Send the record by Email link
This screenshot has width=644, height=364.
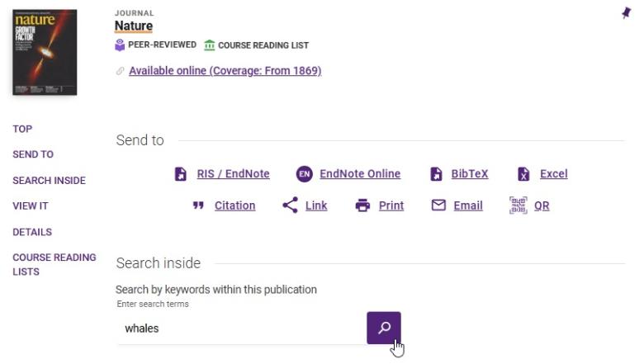(468, 206)
